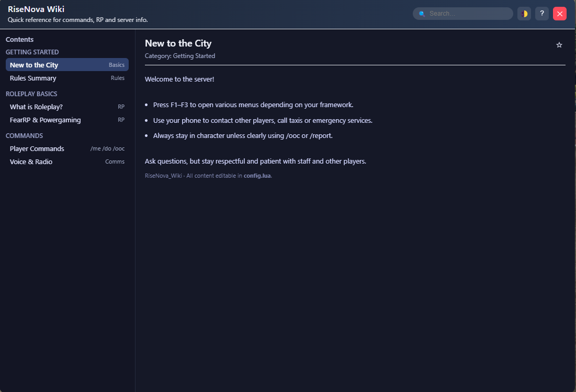Open the What is Roleplay? article
576x392 pixels.
36,106
